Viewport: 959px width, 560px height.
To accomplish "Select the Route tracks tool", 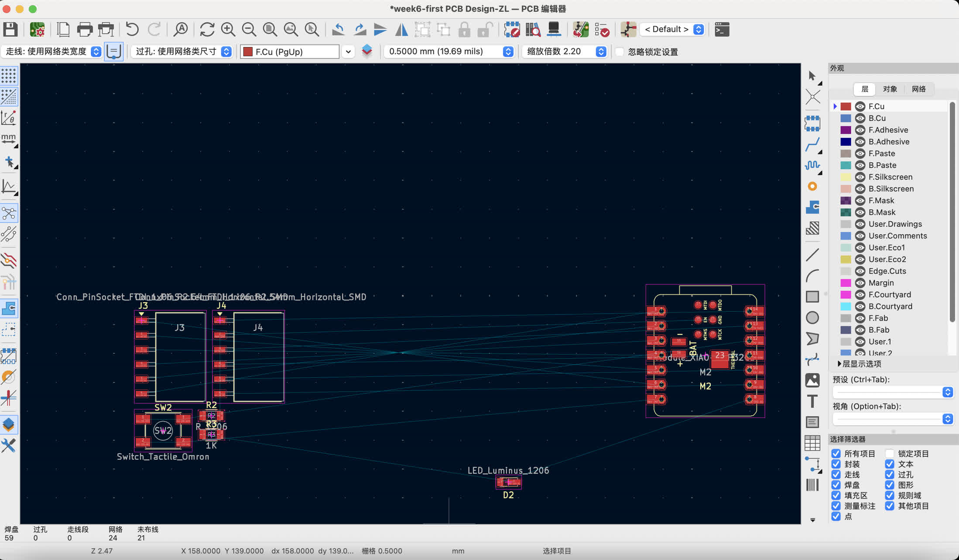I will pyautogui.click(x=812, y=144).
